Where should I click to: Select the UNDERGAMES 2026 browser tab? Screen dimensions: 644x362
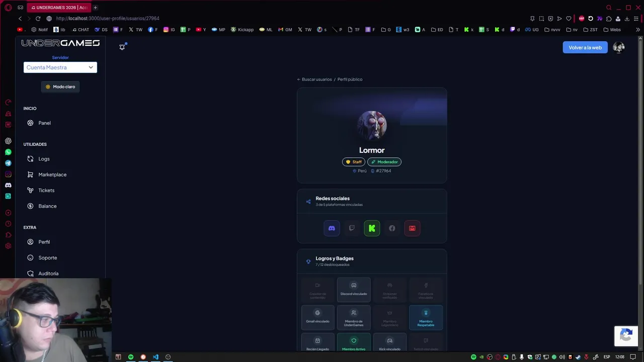click(x=59, y=8)
